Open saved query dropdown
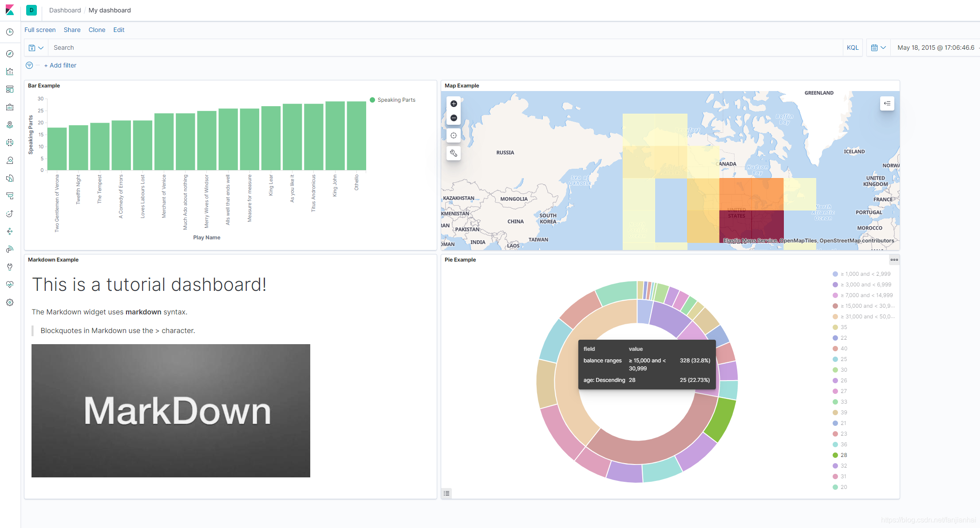Screen dimensions: 980x528 pos(36,48)
